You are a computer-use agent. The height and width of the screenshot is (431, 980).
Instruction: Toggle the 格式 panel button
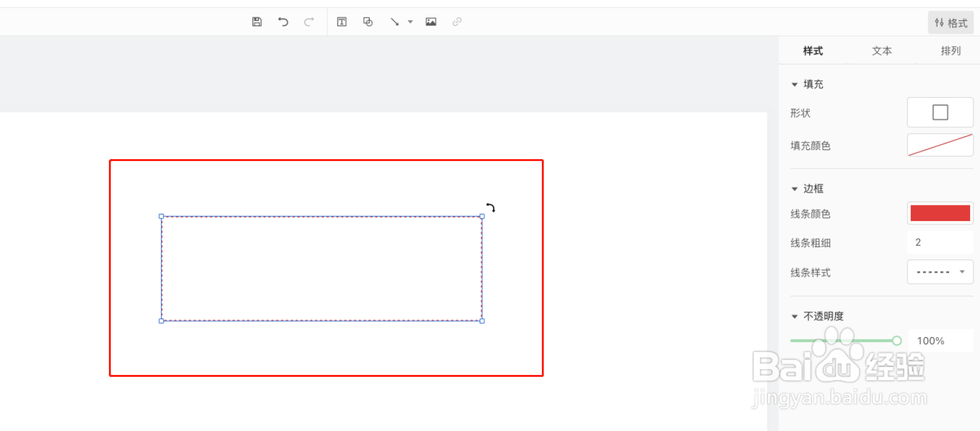coord(951,23)
